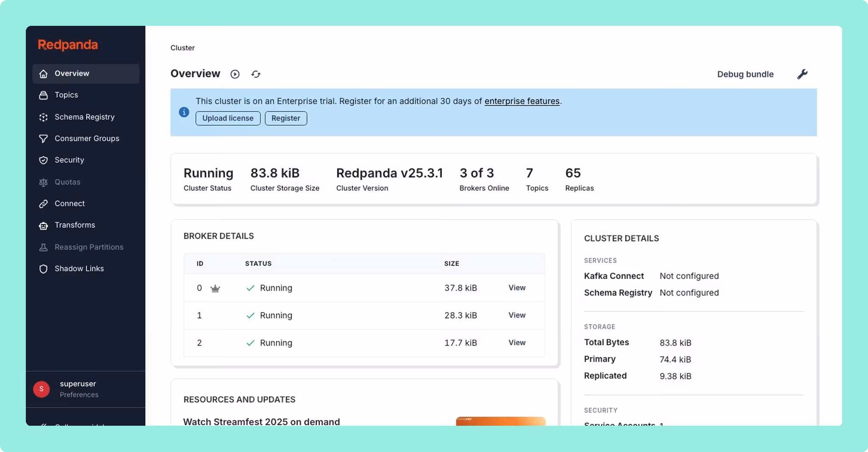
Task: View details for broker 2
Action: coord(517,343)
